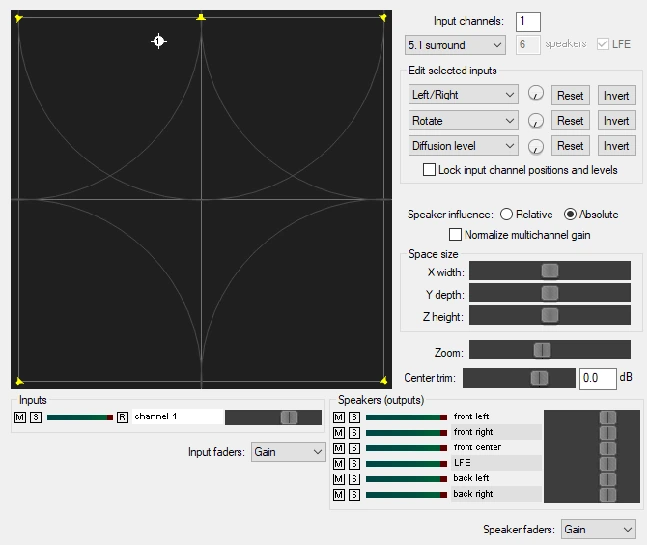Mute input channel 1
The width and height of the screenshot is (647, 545).
click(x=20, y=418)
